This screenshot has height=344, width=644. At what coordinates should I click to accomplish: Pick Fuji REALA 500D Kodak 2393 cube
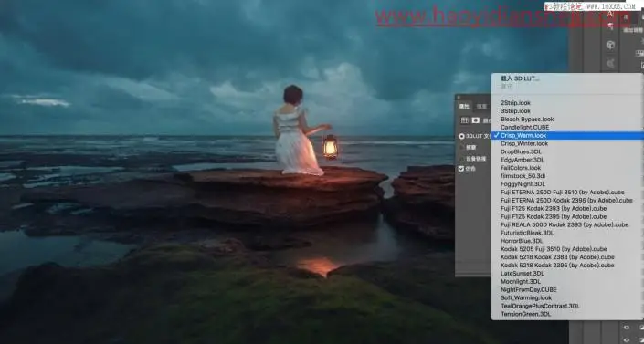point(565,225)
